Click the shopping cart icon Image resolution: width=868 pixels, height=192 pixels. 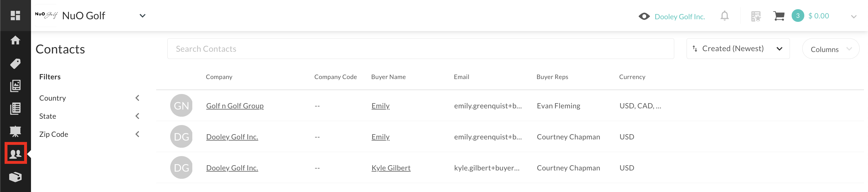[x=779, y=15]
